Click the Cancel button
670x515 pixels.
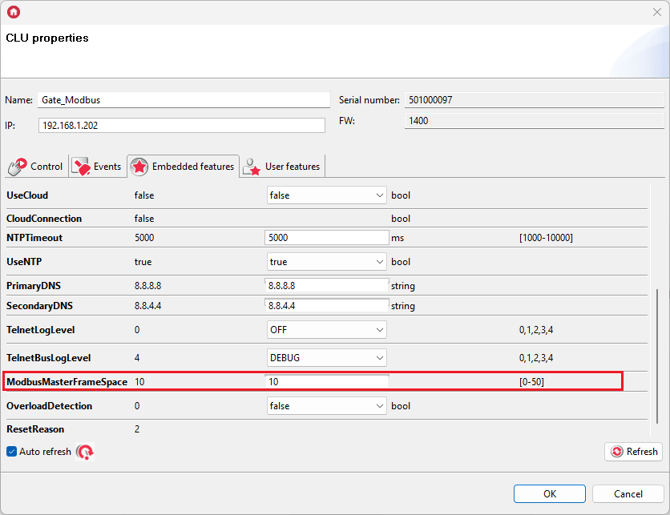pos(627,494)
